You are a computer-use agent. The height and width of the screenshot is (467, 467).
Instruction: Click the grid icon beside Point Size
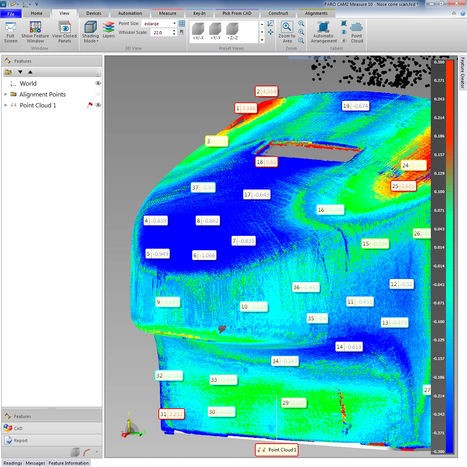[x=182, y=23]
